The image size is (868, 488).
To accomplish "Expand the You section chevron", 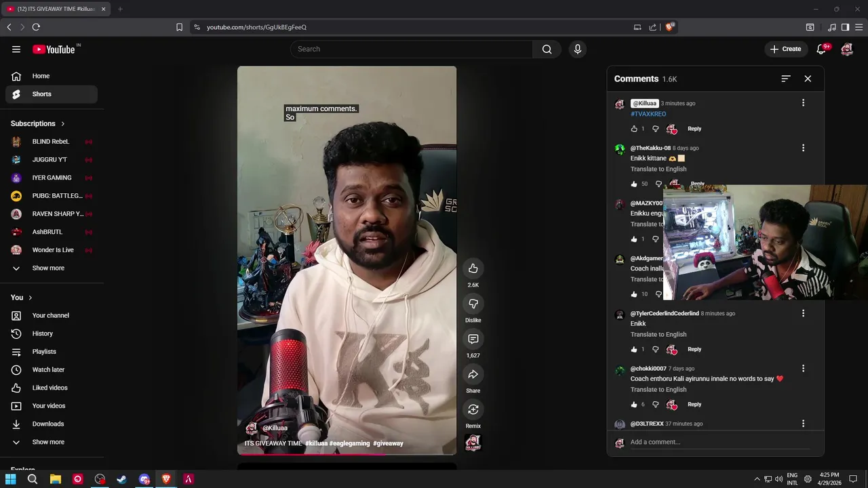I will click(x=31, y=298).
